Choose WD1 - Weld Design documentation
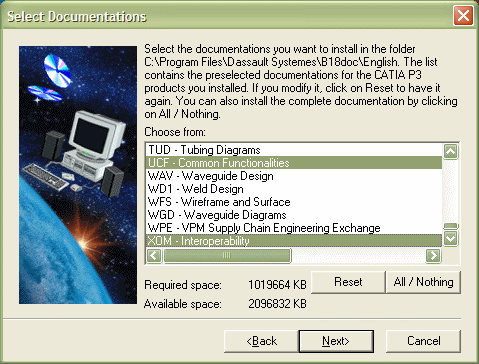Viewport: 479px width, 364px height. [x=294, y=189]
